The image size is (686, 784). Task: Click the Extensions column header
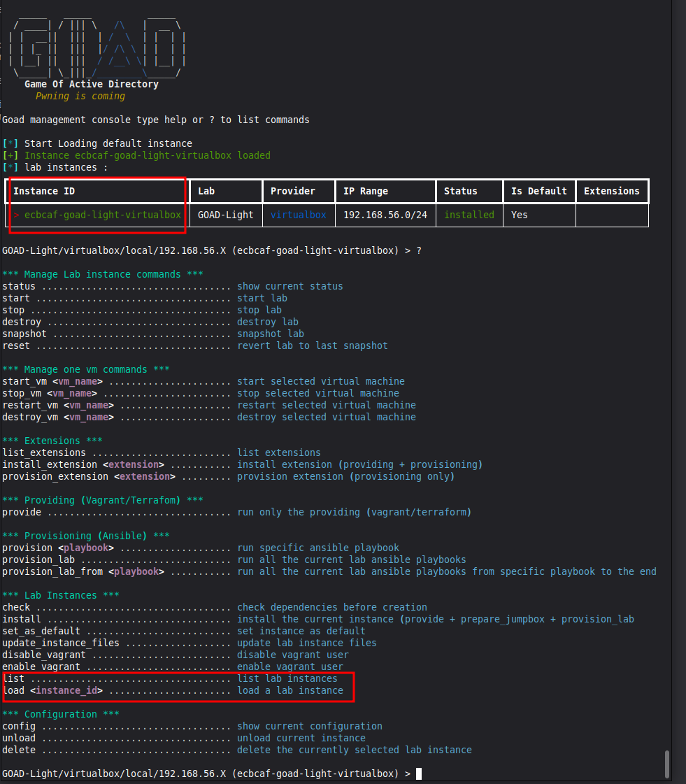(611, 191)
